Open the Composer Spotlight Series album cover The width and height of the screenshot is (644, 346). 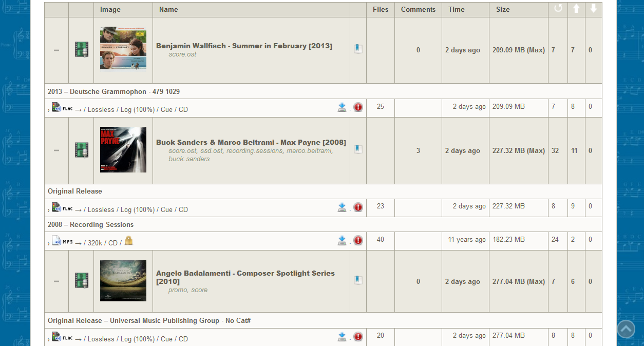coord(123,280)
